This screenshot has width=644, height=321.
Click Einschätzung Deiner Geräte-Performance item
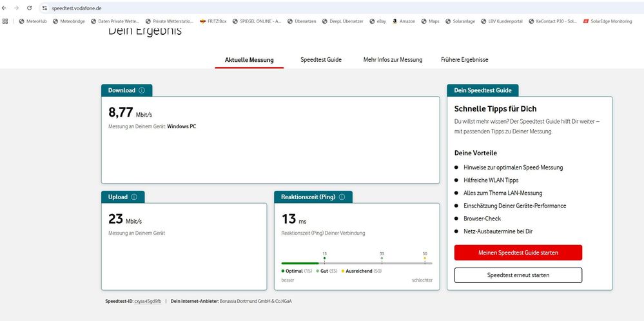[514, 206]
